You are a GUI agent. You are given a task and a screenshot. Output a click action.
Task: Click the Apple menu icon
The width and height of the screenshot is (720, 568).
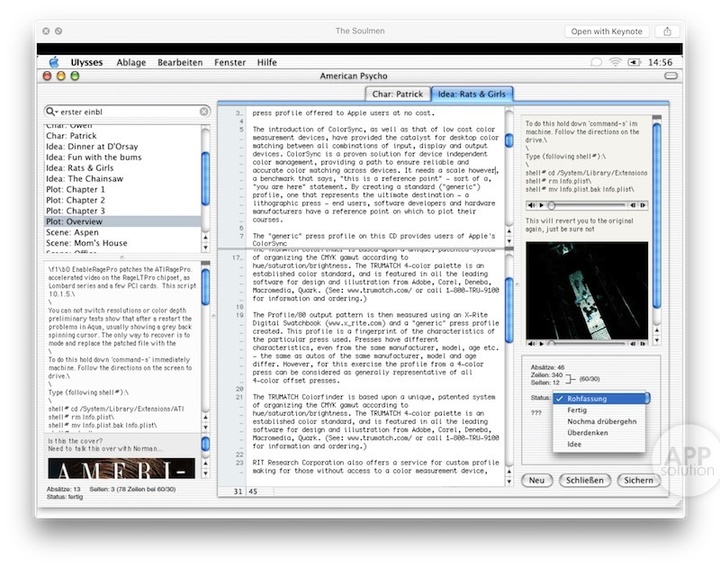[55, 62]
